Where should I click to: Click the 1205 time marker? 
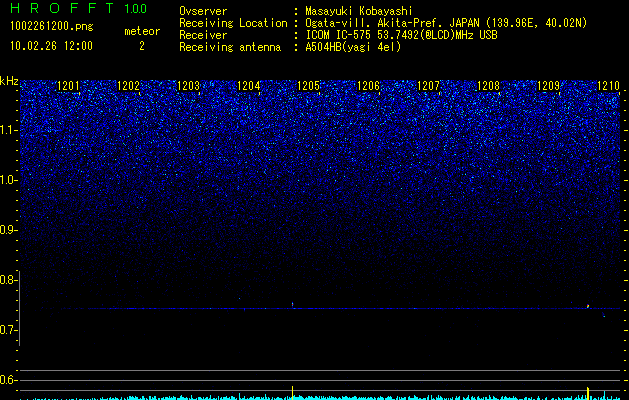[x=308, y=86]
